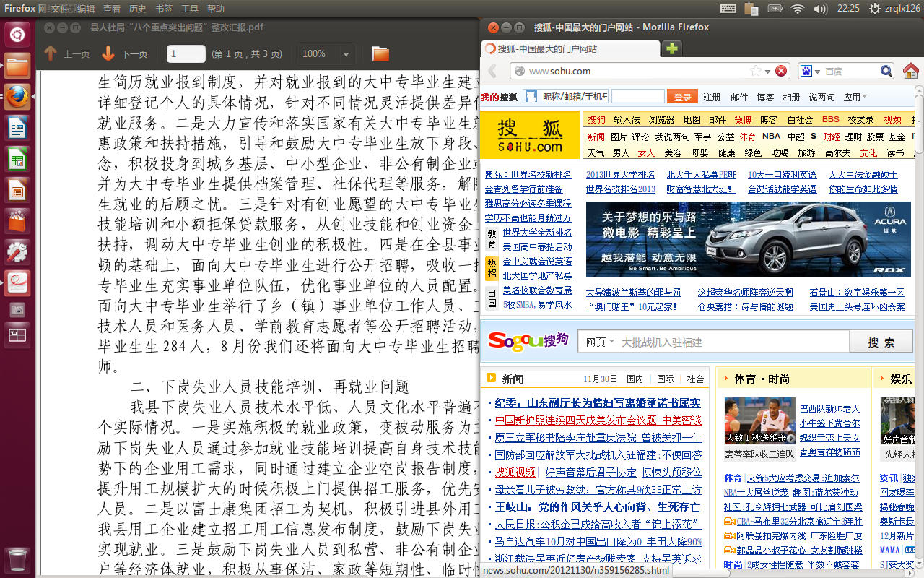Click the document viewer icon in the launcher
The width and height of the screenshot is (924, 578).
tap(17, 282)
